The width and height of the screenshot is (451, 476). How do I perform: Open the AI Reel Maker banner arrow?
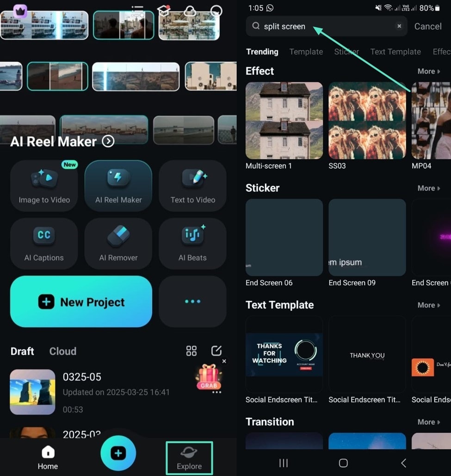coord(108,141)
